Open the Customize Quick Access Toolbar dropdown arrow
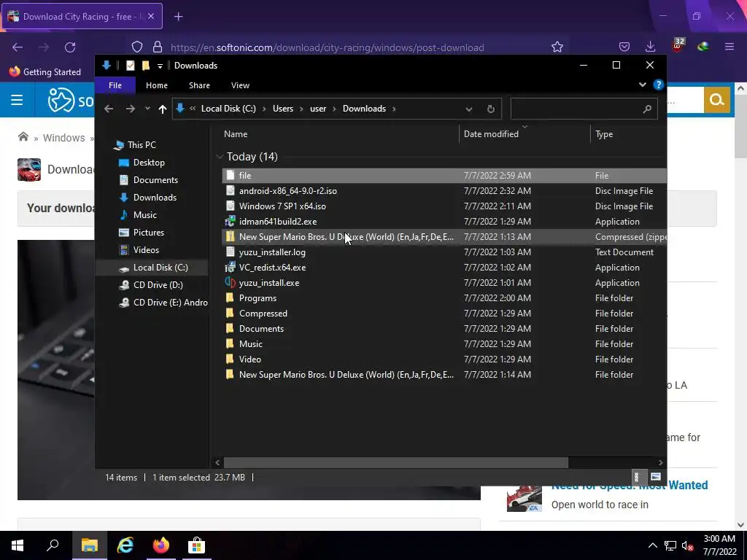This screenshot has height=560, width=747. click(160, 66)
